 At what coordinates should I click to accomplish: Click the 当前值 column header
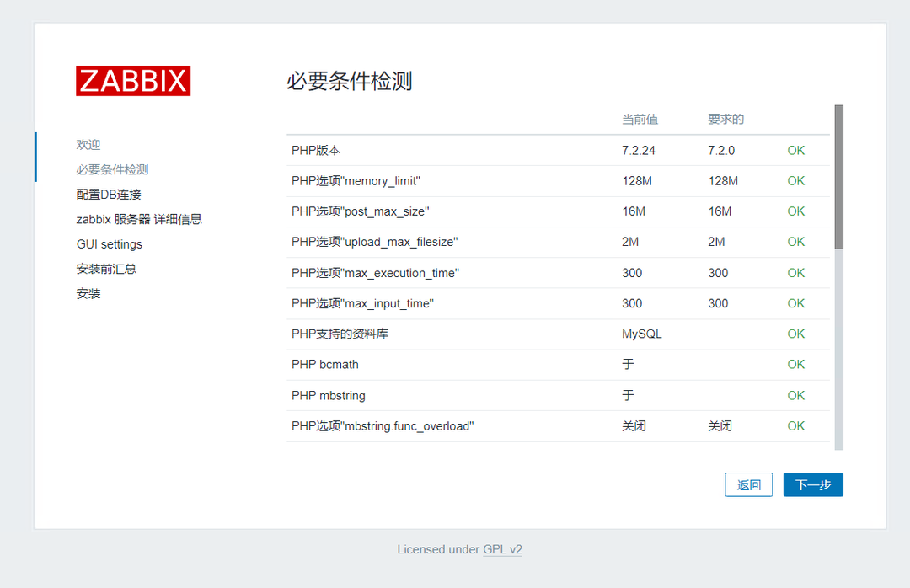(640, 119)
